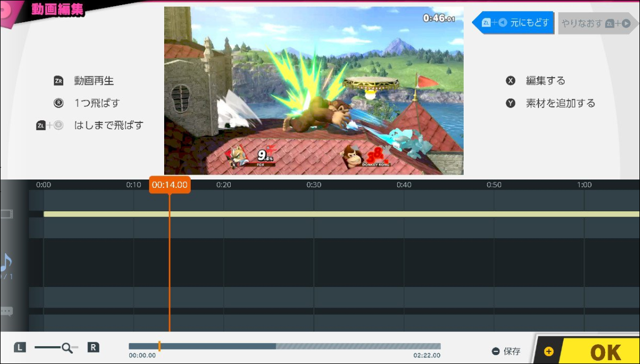Screen dimensions: 640x364
Task: Choose はしまで飛ばす skip-to-end option
Action: pos(109,126)
